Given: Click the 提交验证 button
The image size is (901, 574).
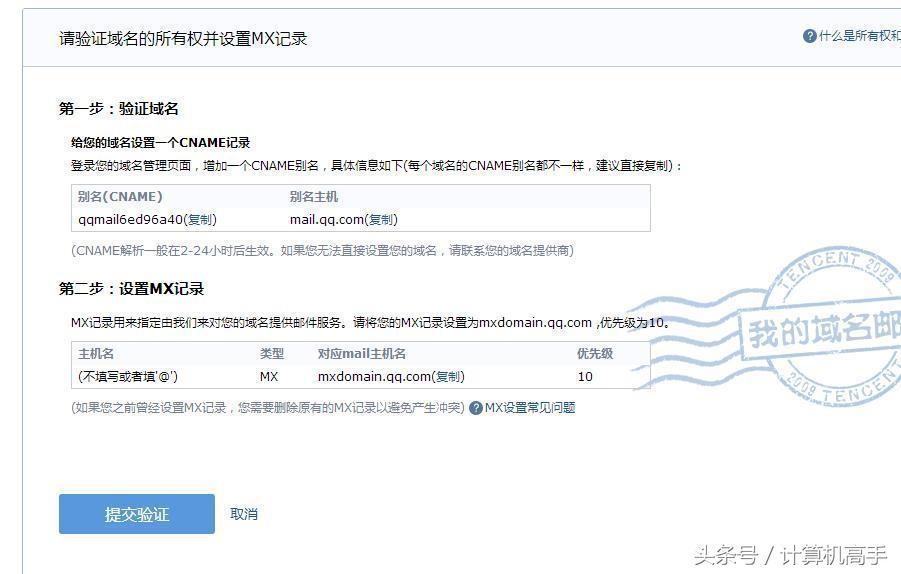Looking at the screenshot, I should [x=137, y=514].
